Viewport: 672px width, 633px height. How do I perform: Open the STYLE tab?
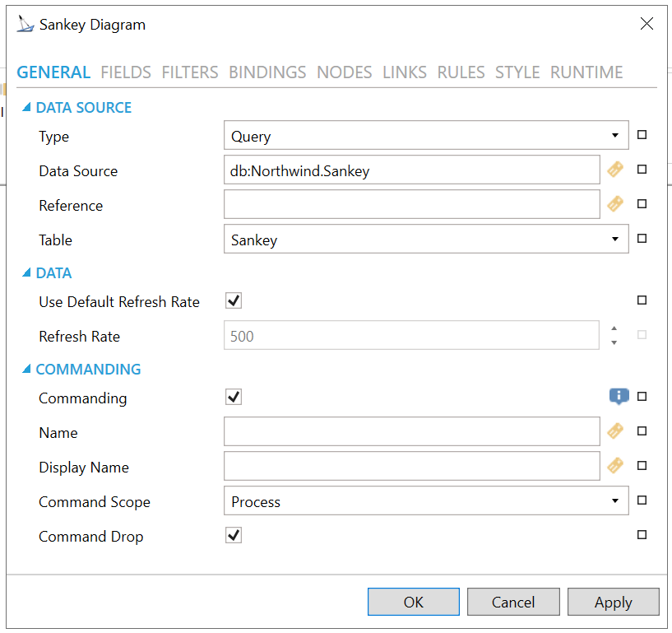[x=517, y=72]
